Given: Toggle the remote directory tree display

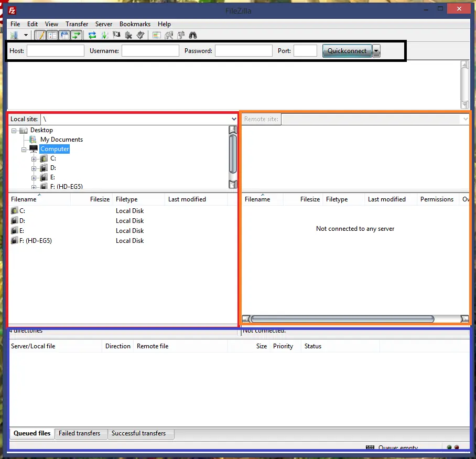Looking at the screenshot, I should pyautogui.click(x=64, y=35).
